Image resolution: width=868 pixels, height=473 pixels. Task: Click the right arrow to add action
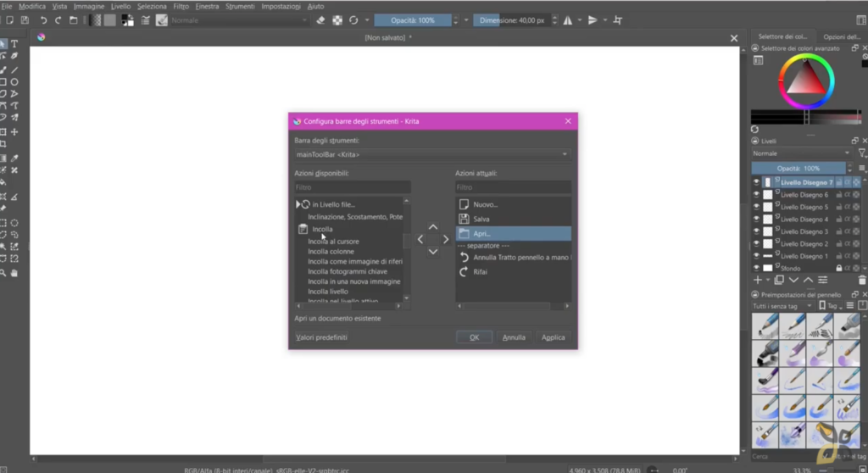446,239
